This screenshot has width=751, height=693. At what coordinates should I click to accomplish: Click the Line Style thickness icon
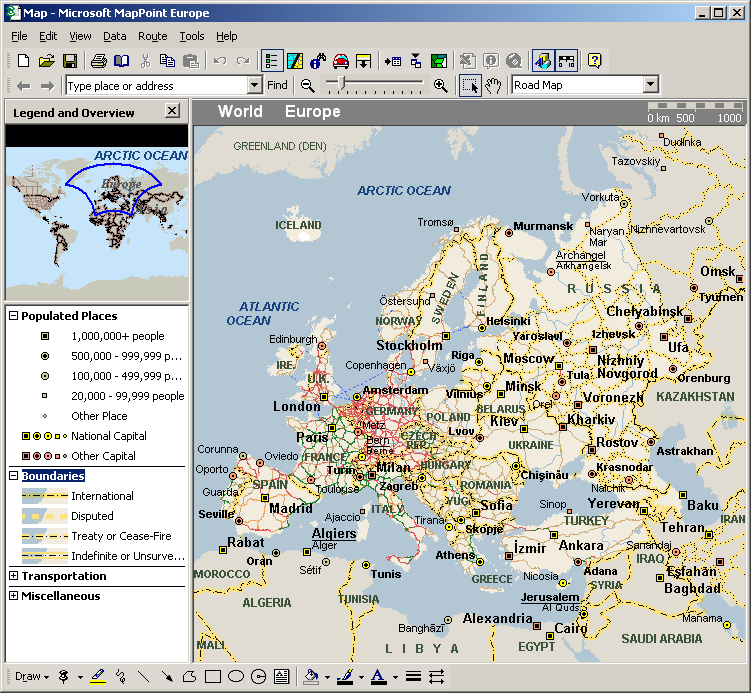click(x=413, y=676)
